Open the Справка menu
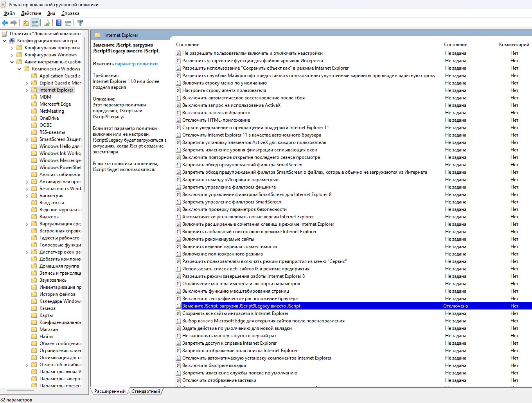This screenshot has width=532, height=403. (x=70, y=13)
